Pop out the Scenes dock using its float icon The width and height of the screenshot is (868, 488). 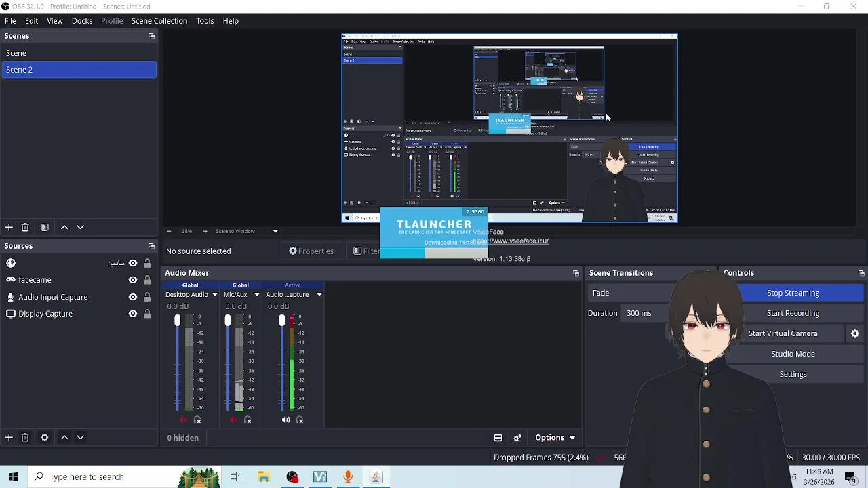pyautogui.click(x=151, y=36)
